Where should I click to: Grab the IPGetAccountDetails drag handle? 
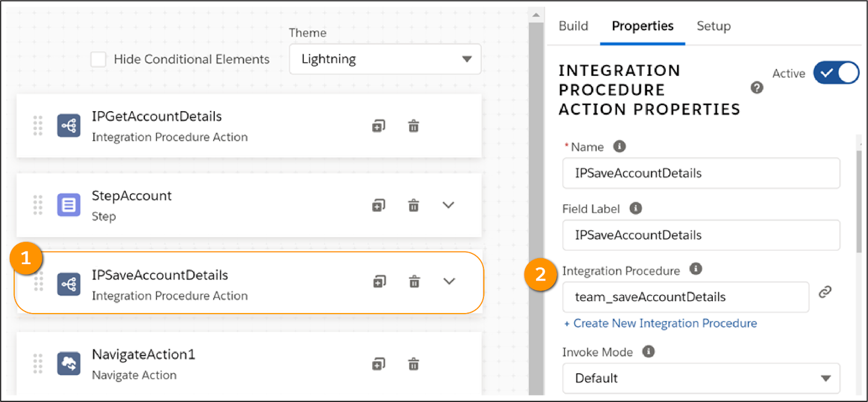point(38,126)
